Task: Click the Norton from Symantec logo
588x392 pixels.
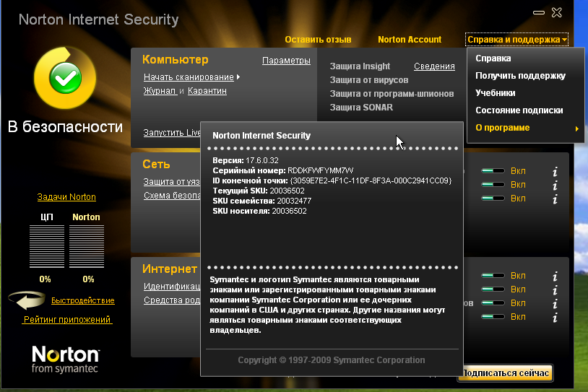Action: pos(65,359)
